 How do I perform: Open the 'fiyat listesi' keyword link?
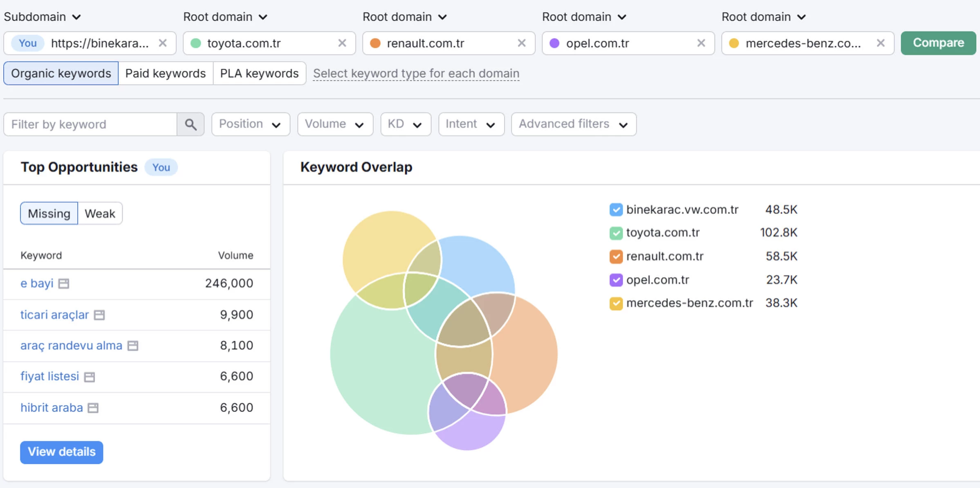(49, 376)
